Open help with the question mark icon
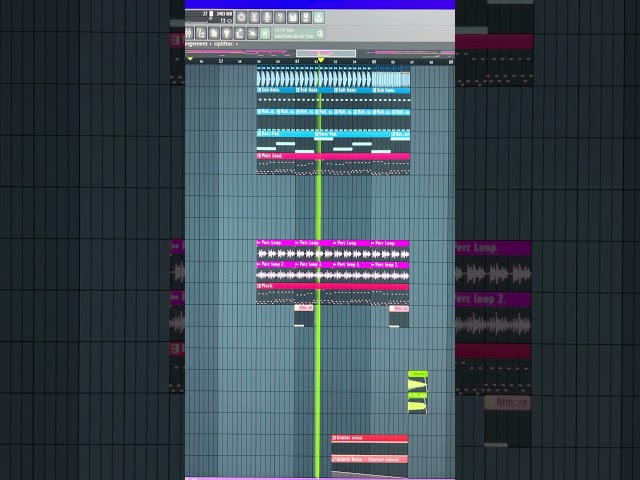 pos(280,17)
